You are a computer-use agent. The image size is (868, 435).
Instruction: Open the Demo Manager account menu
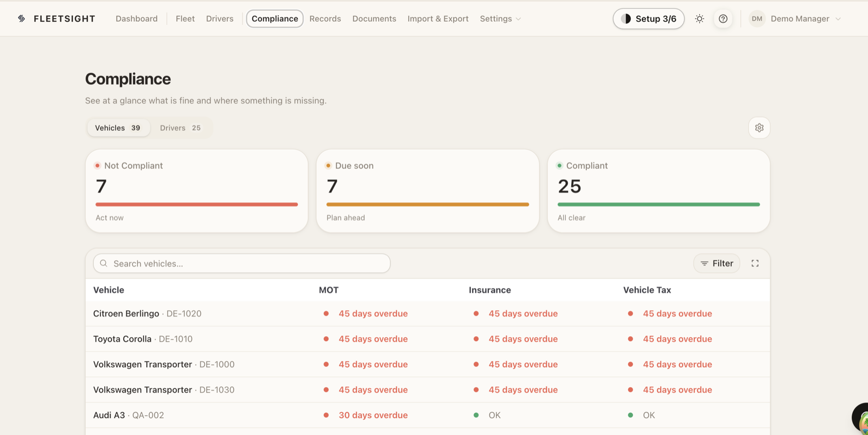(x=795, y=18)
